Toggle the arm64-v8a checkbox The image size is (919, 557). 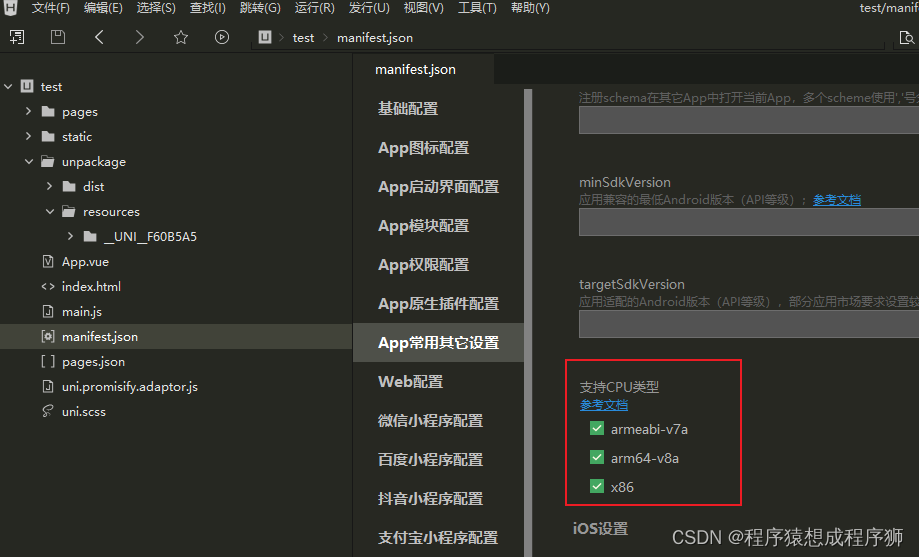[x=597, y=458]
